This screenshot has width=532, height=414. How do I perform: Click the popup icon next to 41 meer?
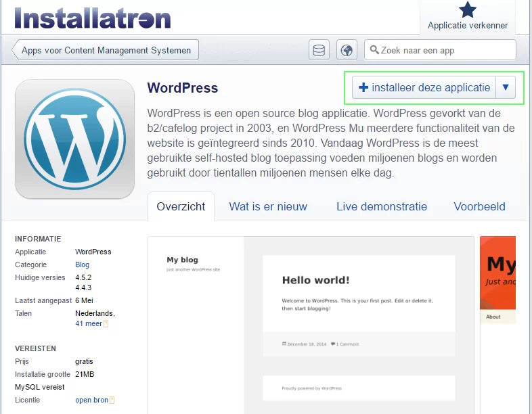[x=106, y=324]
